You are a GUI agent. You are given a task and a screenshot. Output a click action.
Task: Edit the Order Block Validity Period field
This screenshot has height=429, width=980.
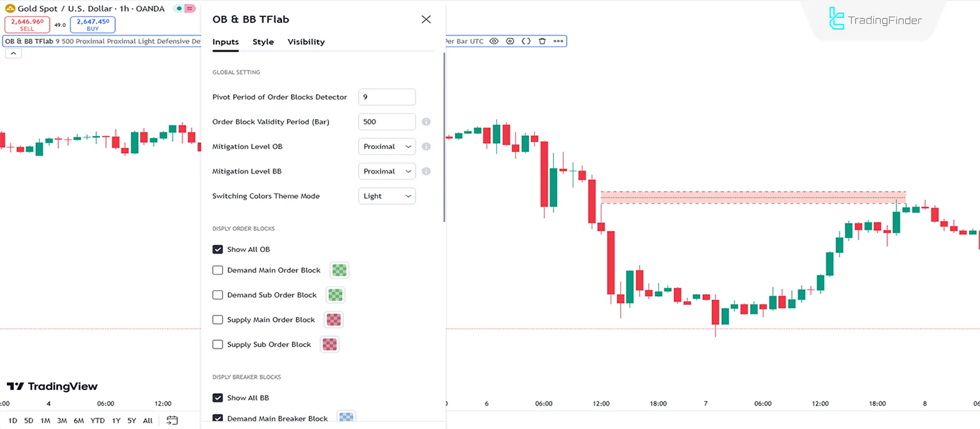[386, 122]
